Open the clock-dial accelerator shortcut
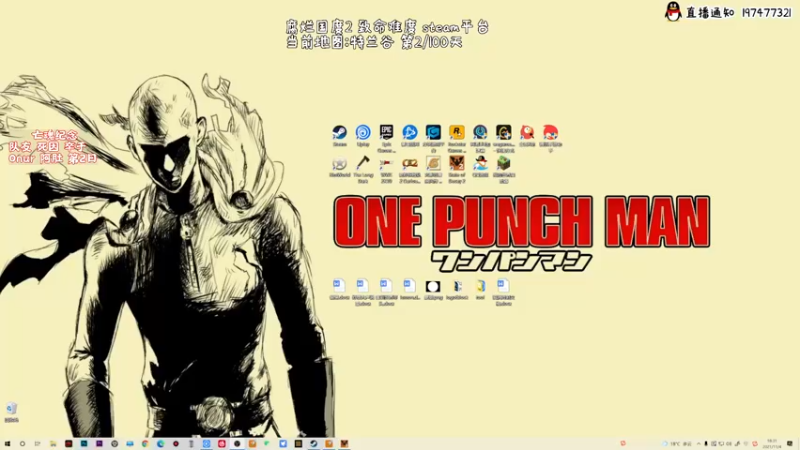Viewport: 800px width, 450px height. (480, 138)
